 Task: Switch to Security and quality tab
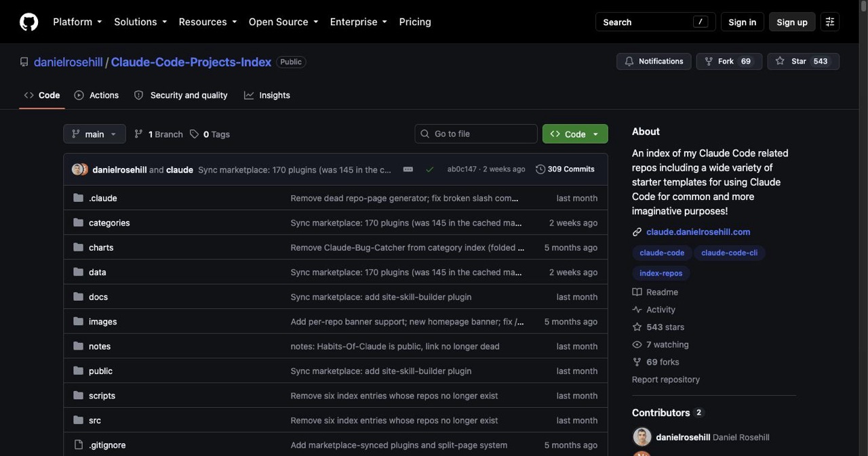181,96
